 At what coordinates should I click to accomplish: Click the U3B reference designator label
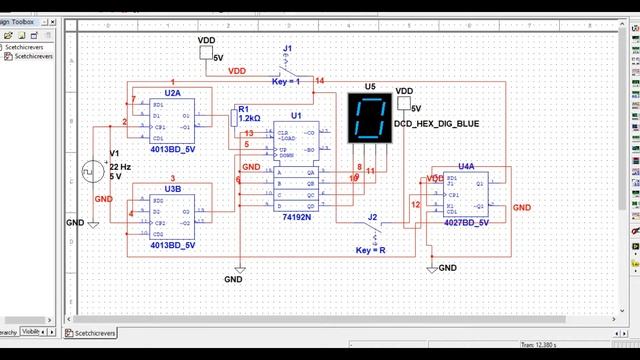click(x=173, y=189)
